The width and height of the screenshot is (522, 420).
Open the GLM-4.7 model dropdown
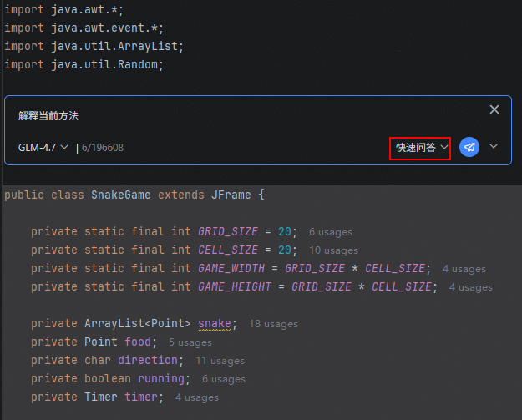pos(43,148)
